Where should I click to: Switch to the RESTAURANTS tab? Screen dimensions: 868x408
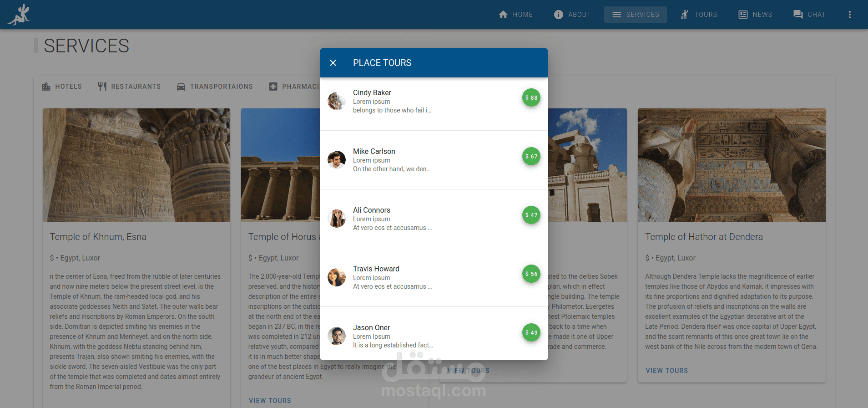pyautogui.click(x=129, y=87)
